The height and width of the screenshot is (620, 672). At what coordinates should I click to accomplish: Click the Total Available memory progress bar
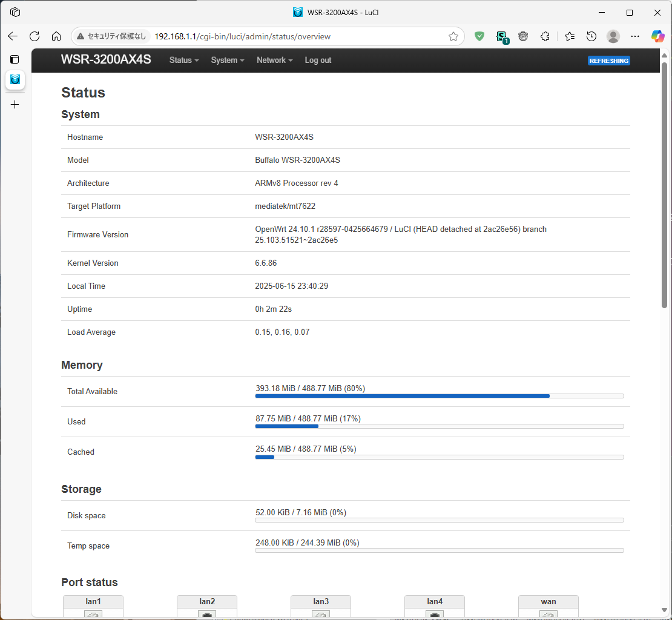click(x=440, y=396)
